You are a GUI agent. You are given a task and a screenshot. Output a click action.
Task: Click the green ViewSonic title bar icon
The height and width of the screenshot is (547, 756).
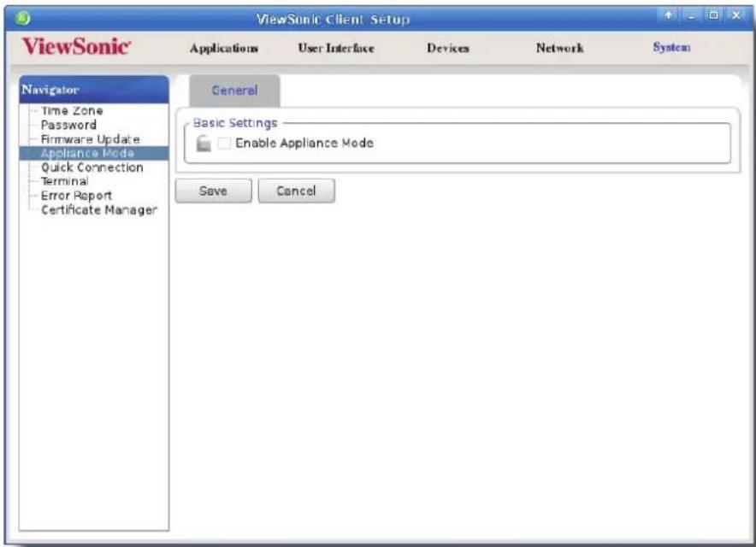coord(22,18)
